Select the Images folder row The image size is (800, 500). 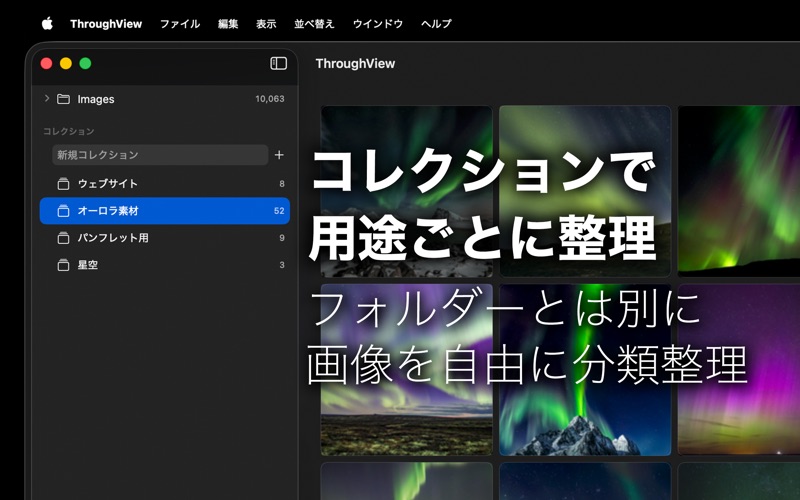[x=165, y=99]
